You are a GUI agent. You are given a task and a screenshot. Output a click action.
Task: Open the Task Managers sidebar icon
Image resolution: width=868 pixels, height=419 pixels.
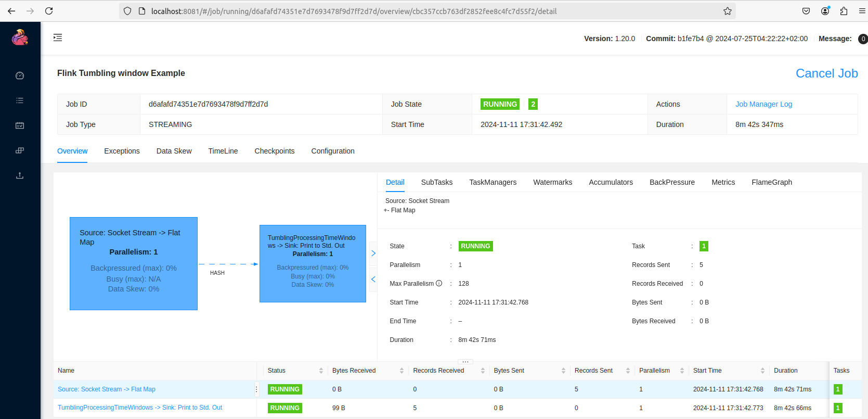pyautogui.click(x=20, y=125)
